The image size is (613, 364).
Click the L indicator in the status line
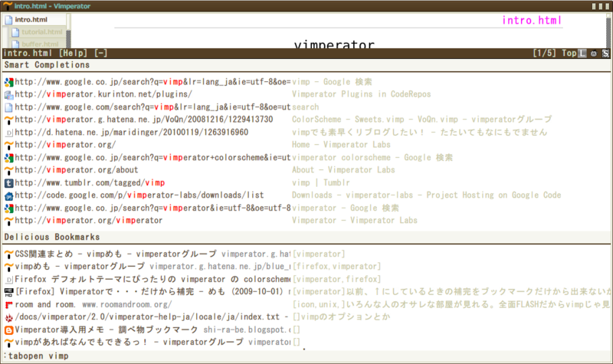[x=582, y=54]
